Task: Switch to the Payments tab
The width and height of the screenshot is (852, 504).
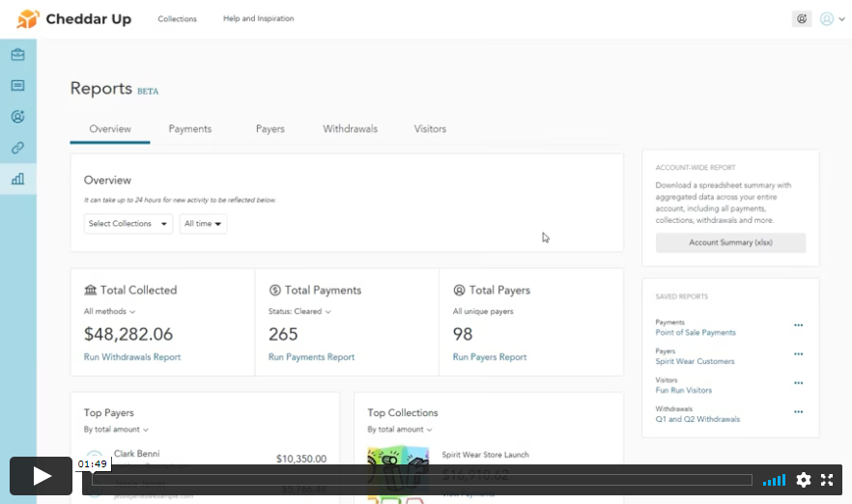Action: click(189, 129)
